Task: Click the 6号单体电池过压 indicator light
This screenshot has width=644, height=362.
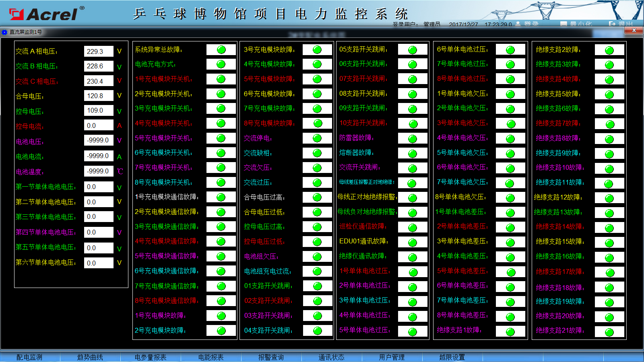Action: tap(511, 50)
